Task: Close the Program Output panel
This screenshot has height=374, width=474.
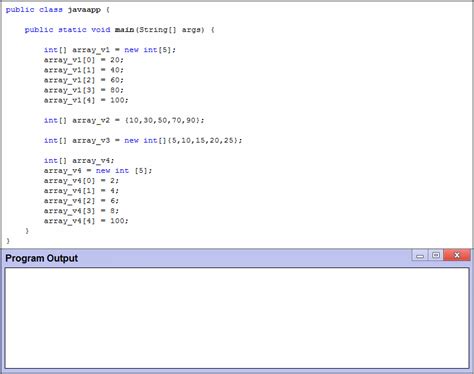Action: tap(457, 255)
